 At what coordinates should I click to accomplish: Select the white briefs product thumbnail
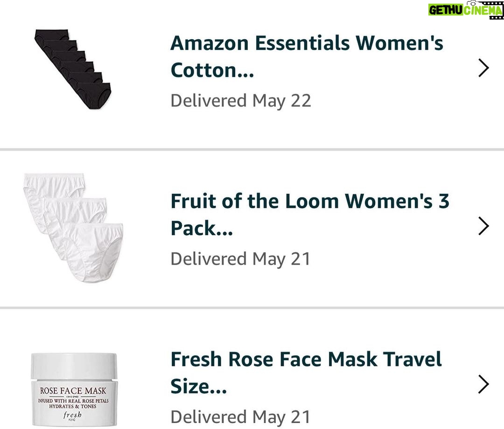coord(73,227)
